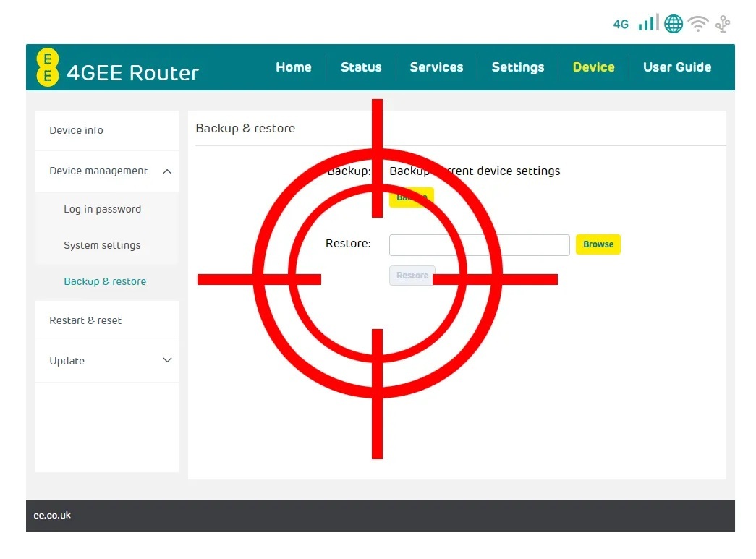The image size is (756, 559).
Task: Click the internet globe status icon
Action: pyautogui.click(x=673, y=23)
